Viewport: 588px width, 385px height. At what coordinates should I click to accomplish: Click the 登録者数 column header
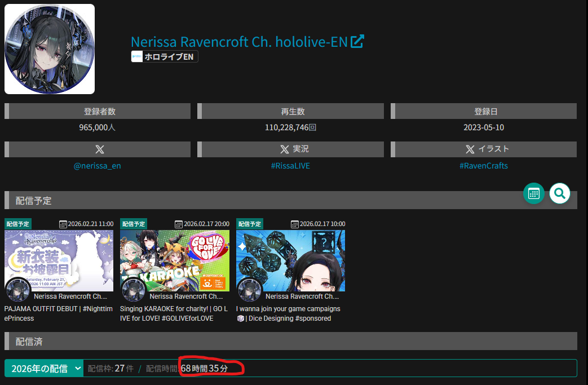coord(98,112)
